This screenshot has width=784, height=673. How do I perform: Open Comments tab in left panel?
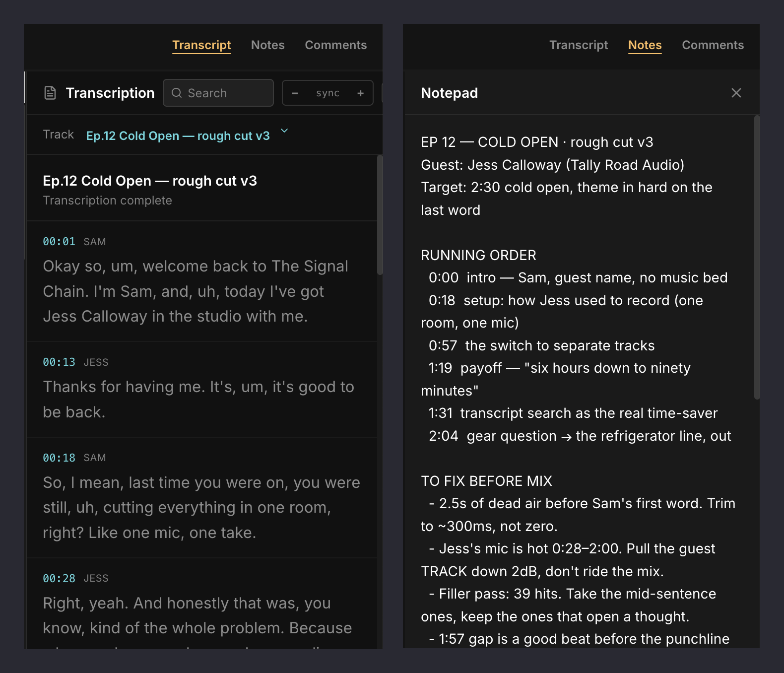(x=336, y=45)
